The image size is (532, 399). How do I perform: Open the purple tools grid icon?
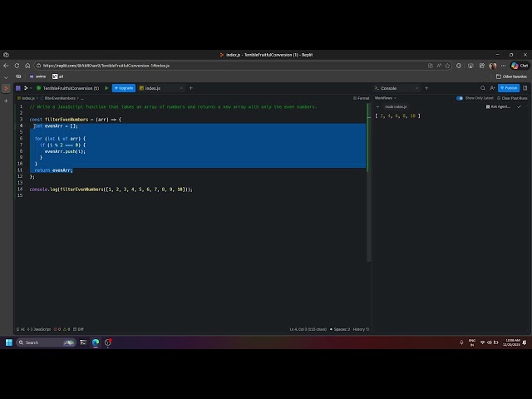tap(18, 88)
